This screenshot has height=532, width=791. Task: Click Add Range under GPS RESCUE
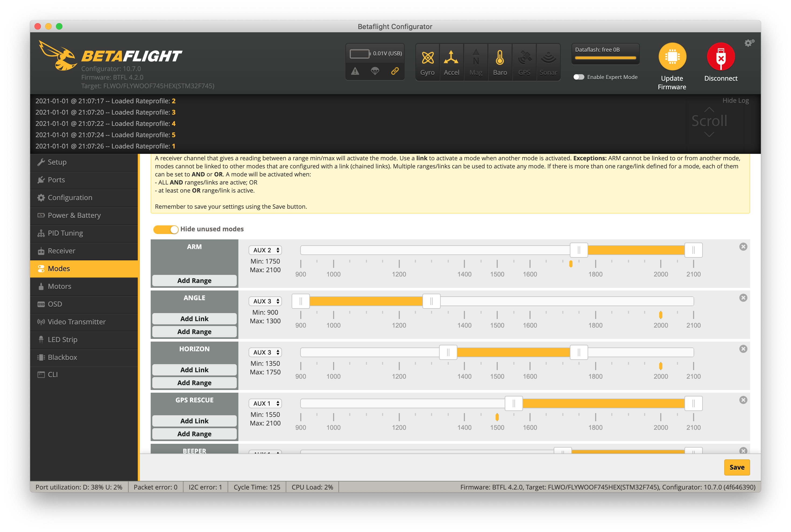click(195, 434)
